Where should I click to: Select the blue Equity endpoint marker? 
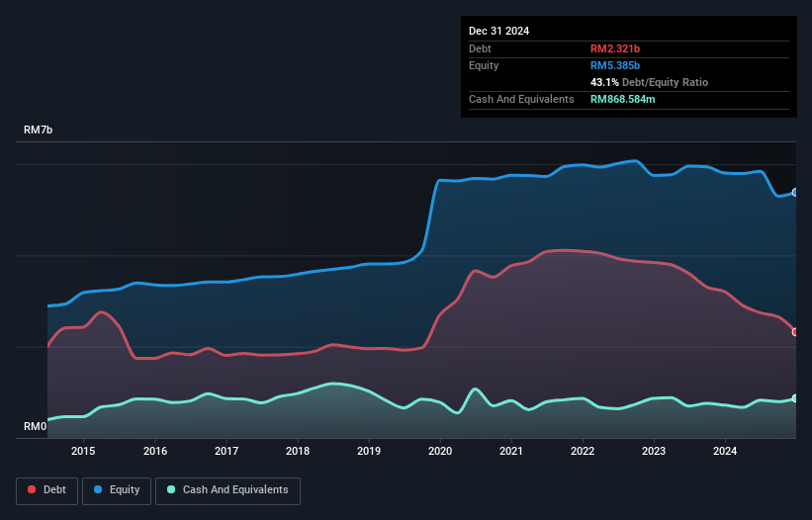(x=795, y=193)
